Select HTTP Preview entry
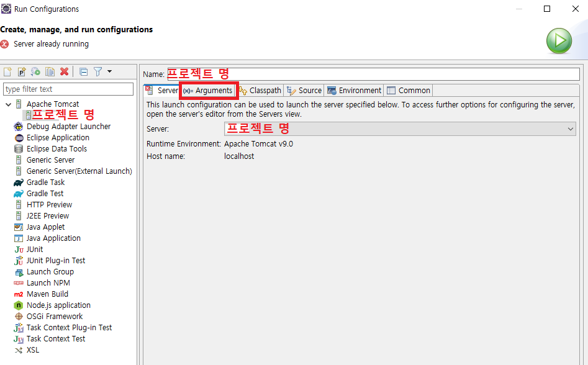 point(49,205)
